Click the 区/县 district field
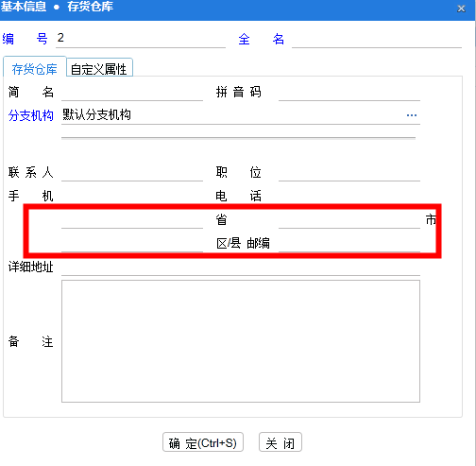This screenshot has height=466, width=476. (132, 243)
